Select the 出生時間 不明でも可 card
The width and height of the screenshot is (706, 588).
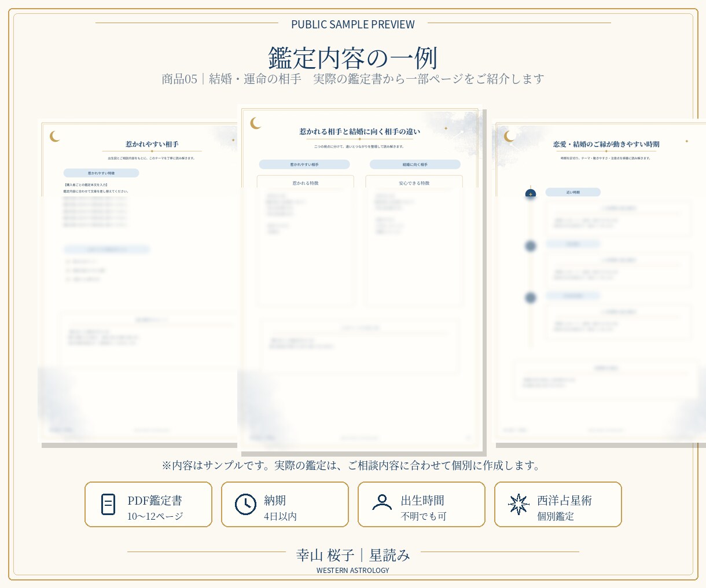click(x=421, y=505)
